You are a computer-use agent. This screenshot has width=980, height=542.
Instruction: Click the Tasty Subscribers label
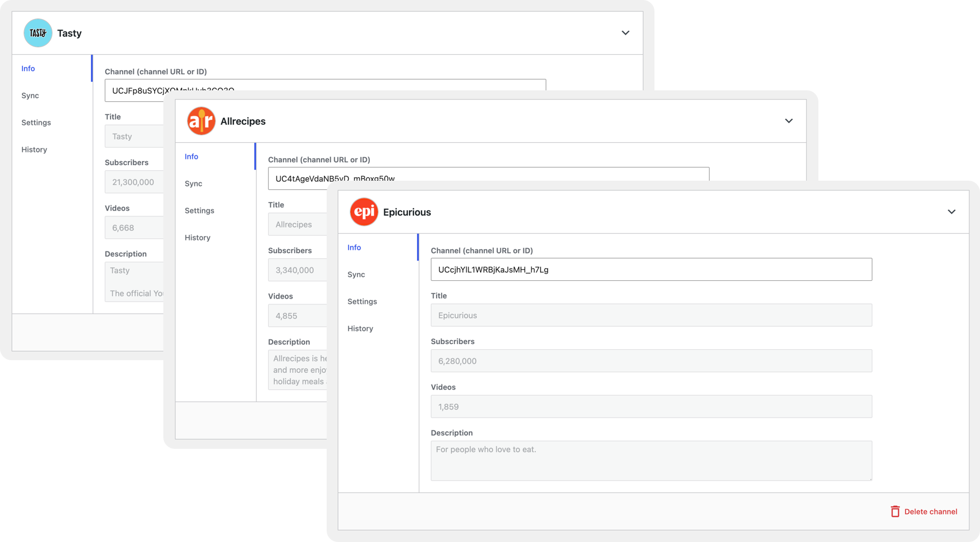127,162
